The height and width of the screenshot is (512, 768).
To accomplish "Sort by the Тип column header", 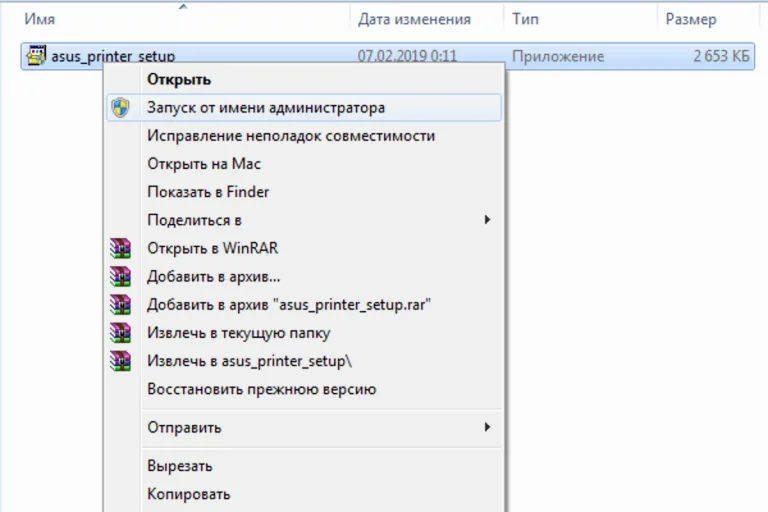I will tap(525, 19).
